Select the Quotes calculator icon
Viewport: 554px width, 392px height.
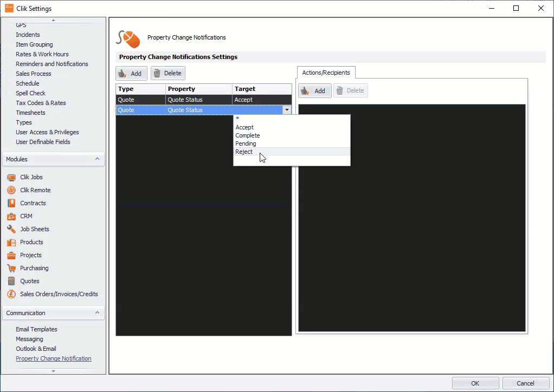[11, 281]
